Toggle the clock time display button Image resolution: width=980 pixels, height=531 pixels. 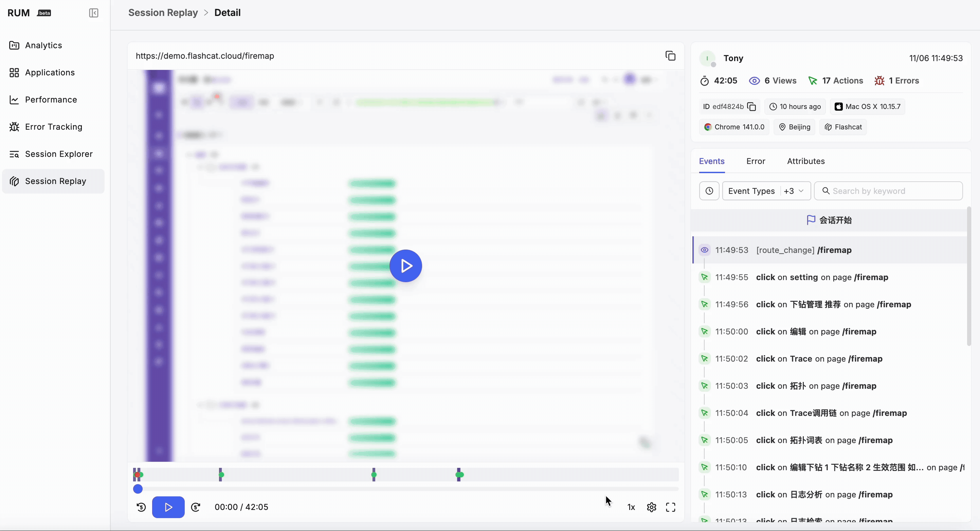709,191
